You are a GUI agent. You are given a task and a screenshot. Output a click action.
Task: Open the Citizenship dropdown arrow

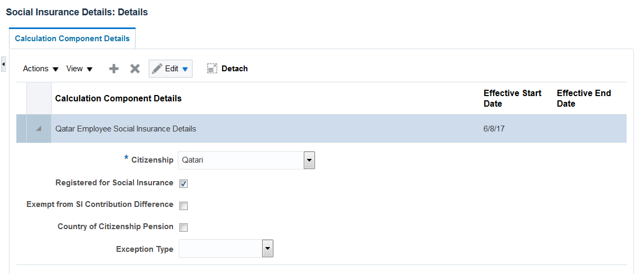[309, 160]
